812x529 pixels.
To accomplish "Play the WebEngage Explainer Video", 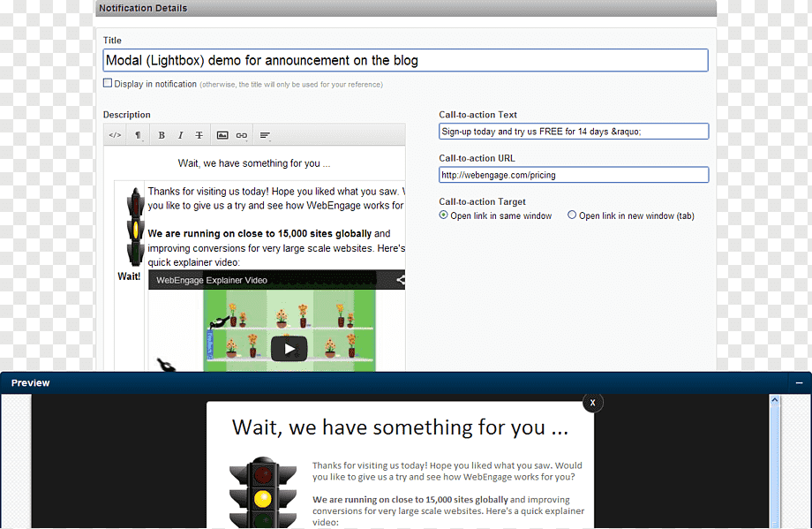I will (x=289, y=349).
